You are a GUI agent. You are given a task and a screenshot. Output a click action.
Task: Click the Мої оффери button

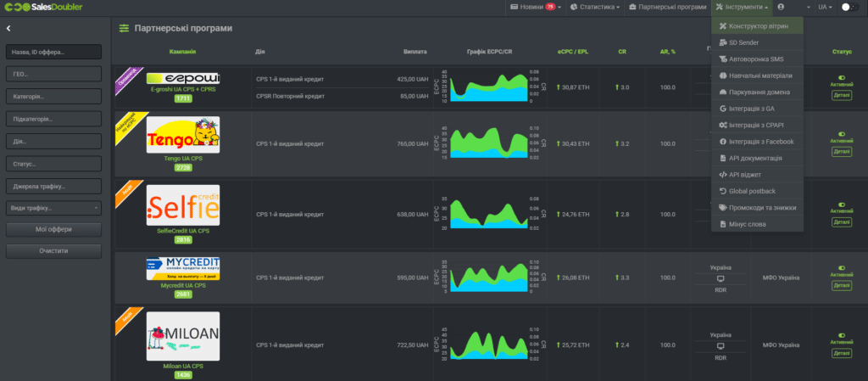point(53,229)
